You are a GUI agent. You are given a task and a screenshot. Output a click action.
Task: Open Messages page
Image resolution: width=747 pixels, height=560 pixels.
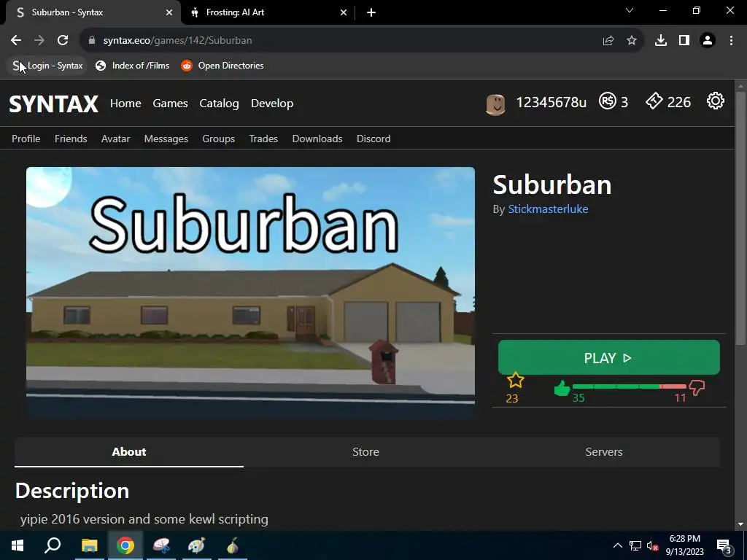166,139
